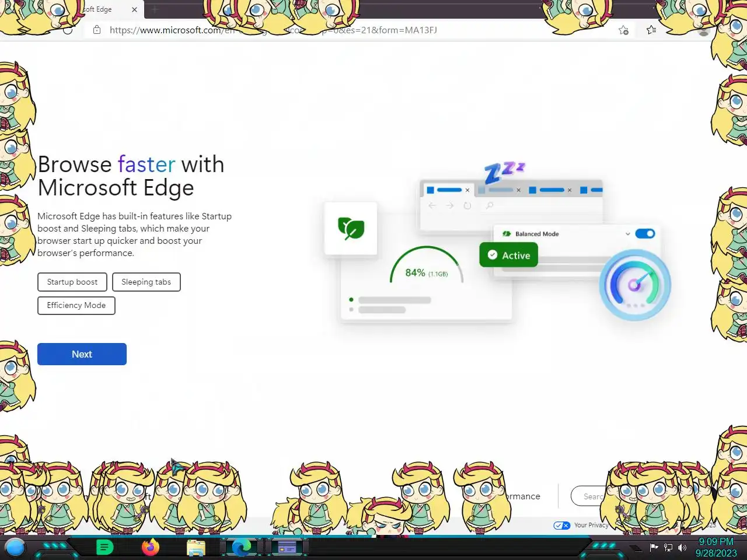Open the Windows Start orb
The height and width of the screenshot is (560, 747).
15,547
